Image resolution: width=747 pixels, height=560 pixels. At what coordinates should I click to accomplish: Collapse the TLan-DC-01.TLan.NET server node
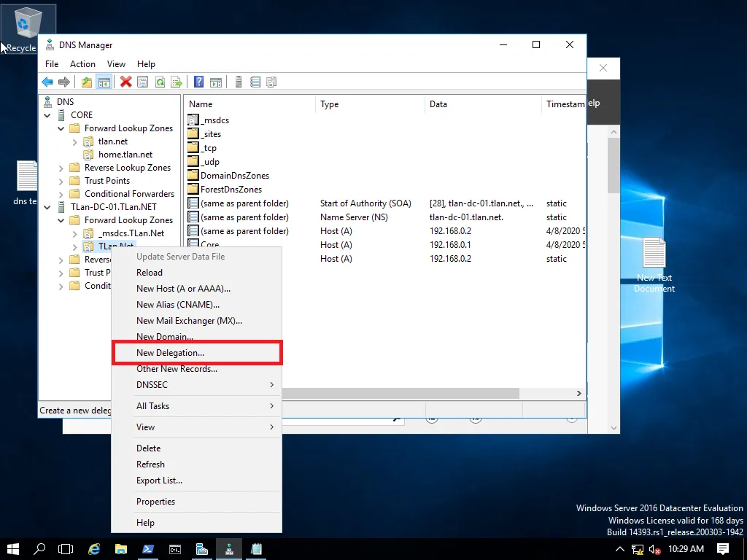[x=47, y=207]
